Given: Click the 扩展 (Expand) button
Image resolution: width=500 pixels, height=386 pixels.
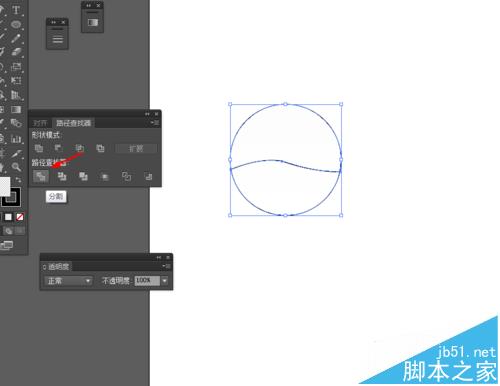Looking at the screenshot, I should tap(136, 148).
